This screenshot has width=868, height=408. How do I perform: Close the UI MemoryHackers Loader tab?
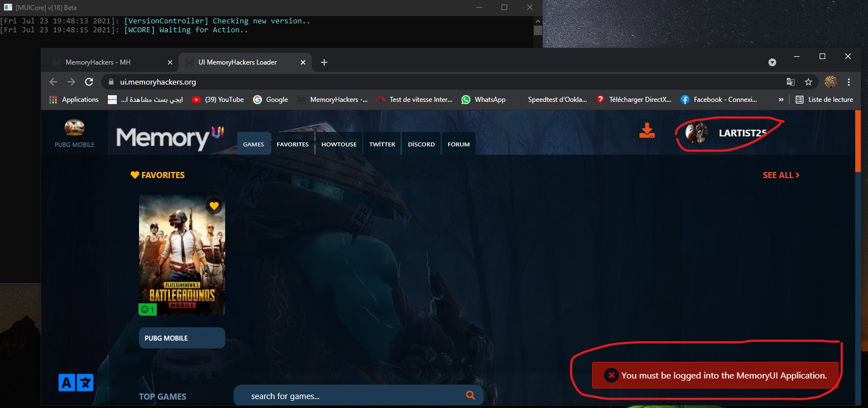303,62
